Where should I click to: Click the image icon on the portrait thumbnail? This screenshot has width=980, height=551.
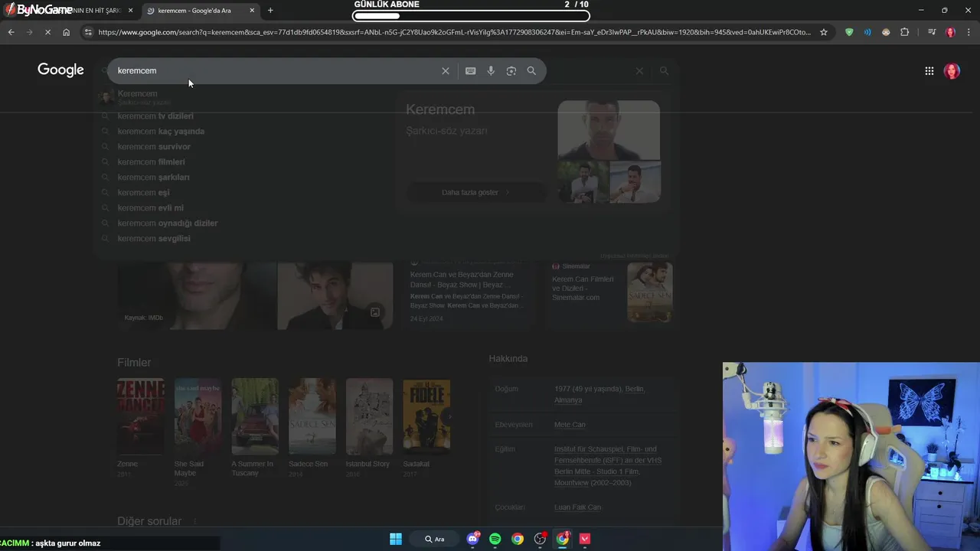pyautogui.click(x=375, y=312)
